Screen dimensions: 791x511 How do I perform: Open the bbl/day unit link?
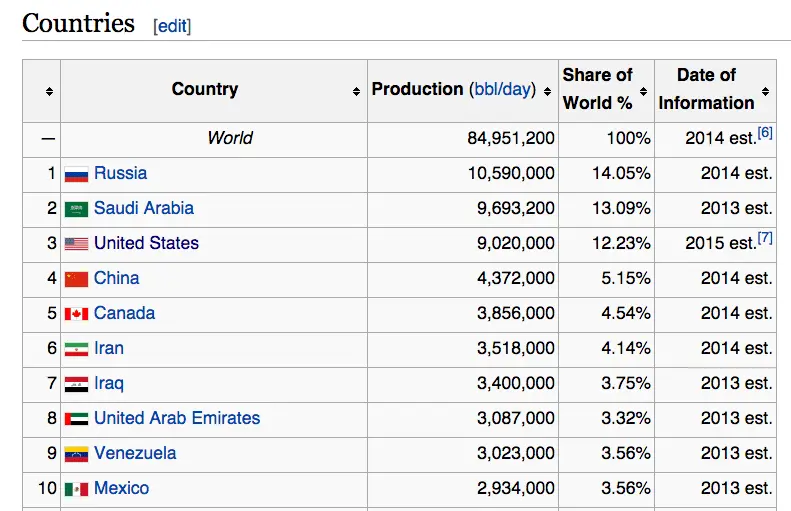point(503,89)
